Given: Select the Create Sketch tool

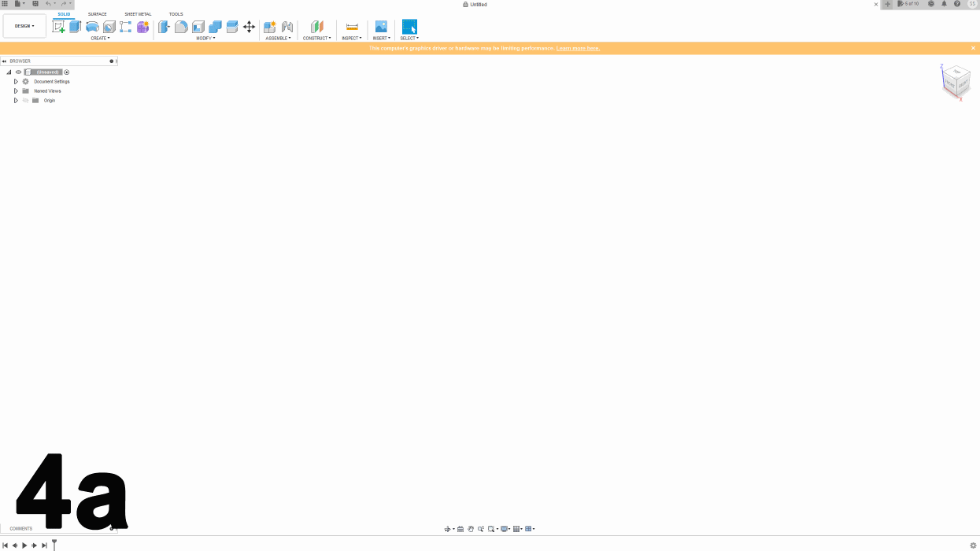Looking at the screenshot, I should point(59,26).
